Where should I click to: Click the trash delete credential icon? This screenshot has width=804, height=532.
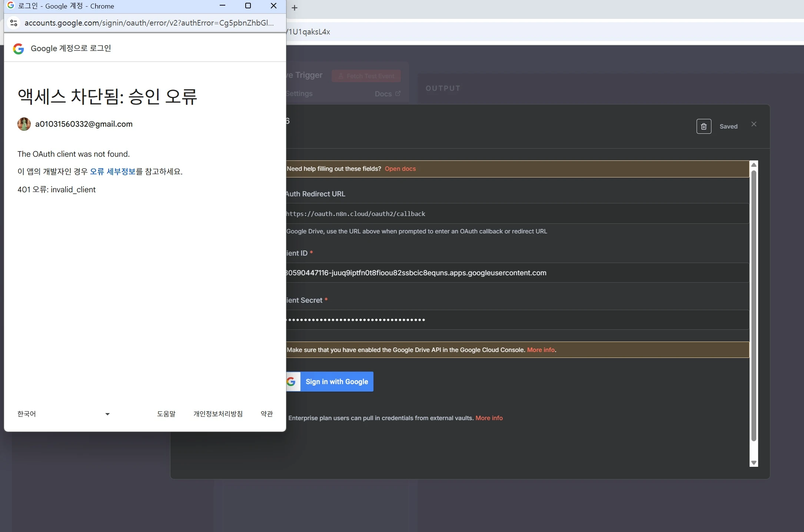click(x=704, y=126)
